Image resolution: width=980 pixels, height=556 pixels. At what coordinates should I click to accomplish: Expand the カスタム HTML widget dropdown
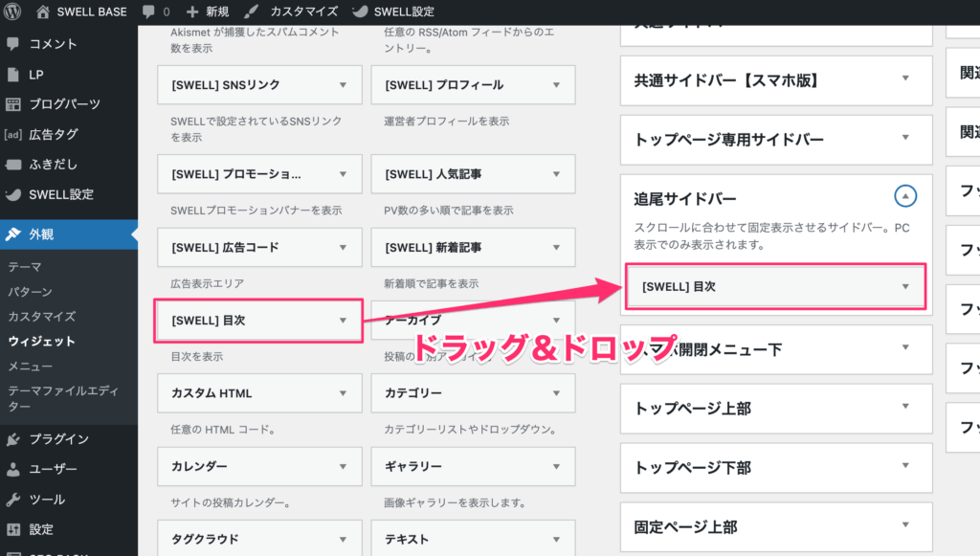click(x=343, y=393)
